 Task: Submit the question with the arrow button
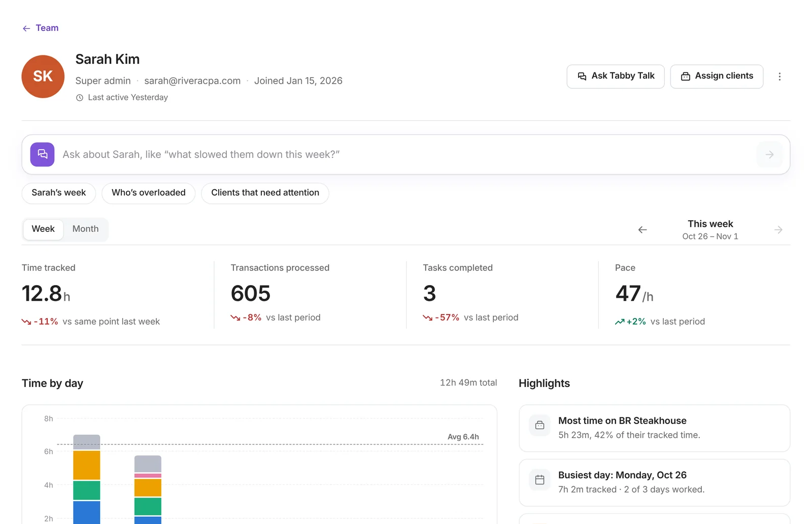769,155
